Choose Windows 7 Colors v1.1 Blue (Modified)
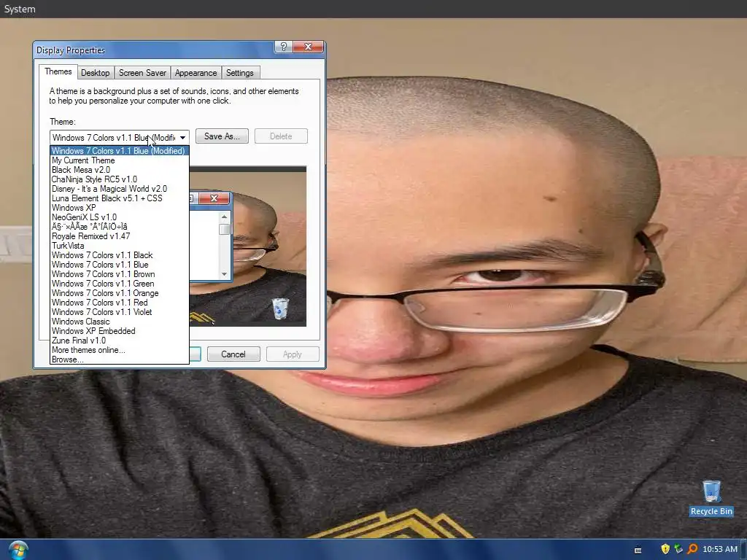Viewport: 747px width, 560px height. 119,151
